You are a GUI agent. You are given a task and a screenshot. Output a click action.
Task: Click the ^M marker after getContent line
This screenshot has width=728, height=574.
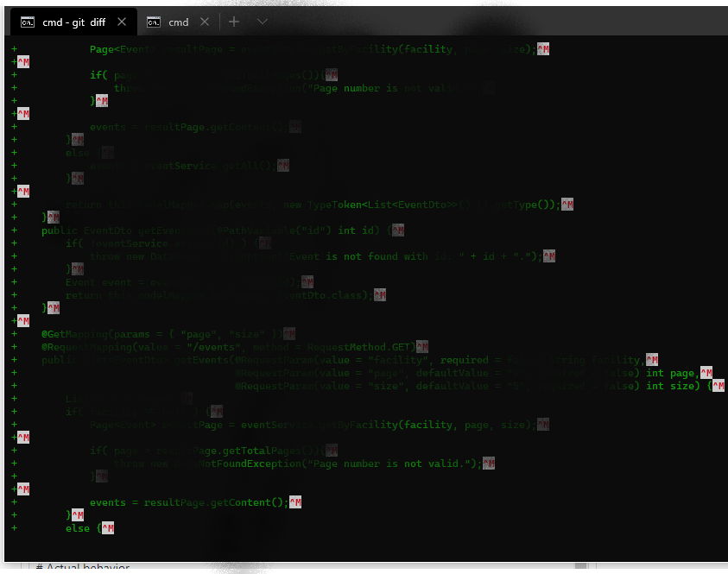pos(294,502)
